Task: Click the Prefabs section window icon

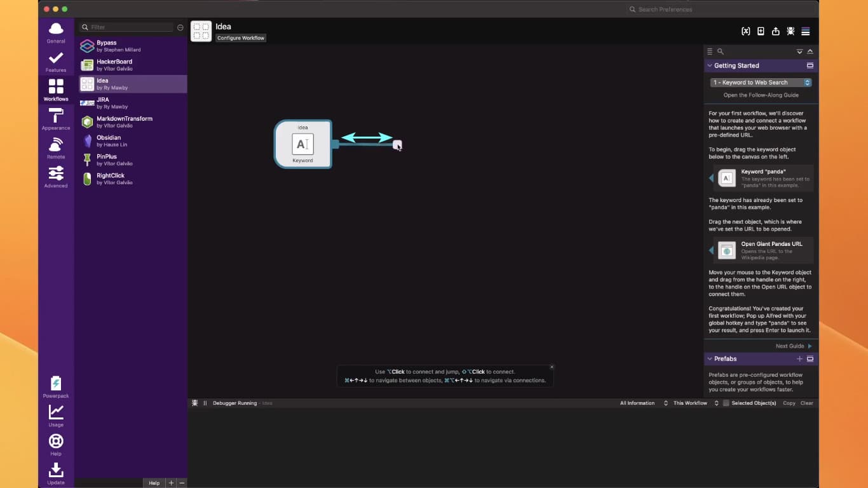Action: tap(810, 359)
